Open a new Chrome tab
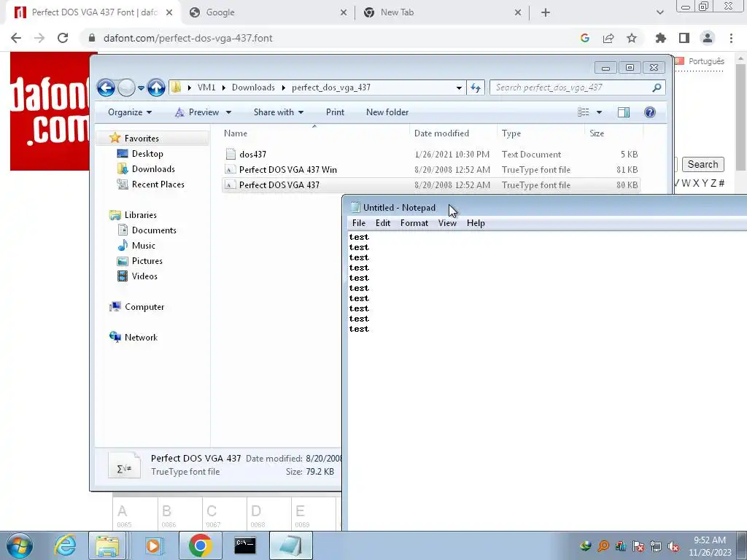The width and height of the screenshot is (747, 560). tap(546, 13)
